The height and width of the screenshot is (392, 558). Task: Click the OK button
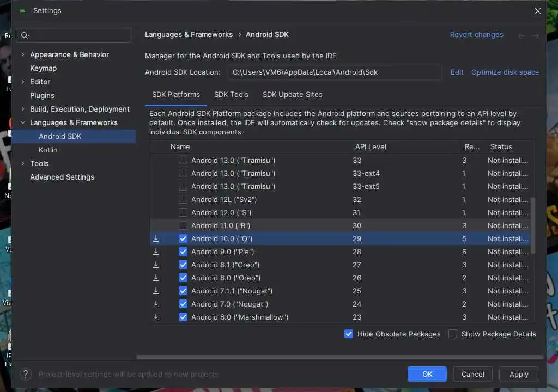tap(427, 374)
